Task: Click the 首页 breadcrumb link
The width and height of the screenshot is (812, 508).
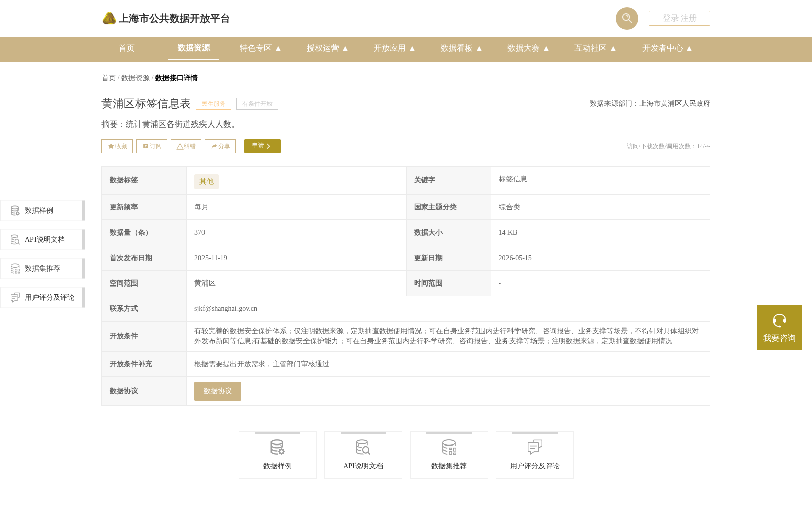Action: pyautogui.click(x=109, y=78)
